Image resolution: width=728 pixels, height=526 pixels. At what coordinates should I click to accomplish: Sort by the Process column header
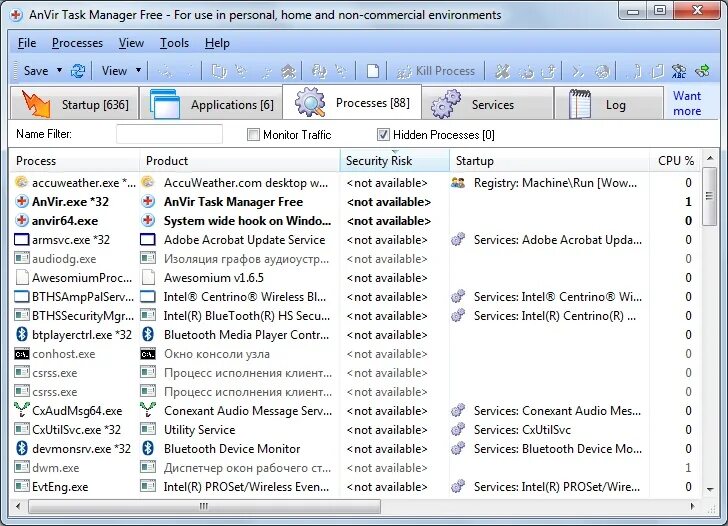click(74, 161)
